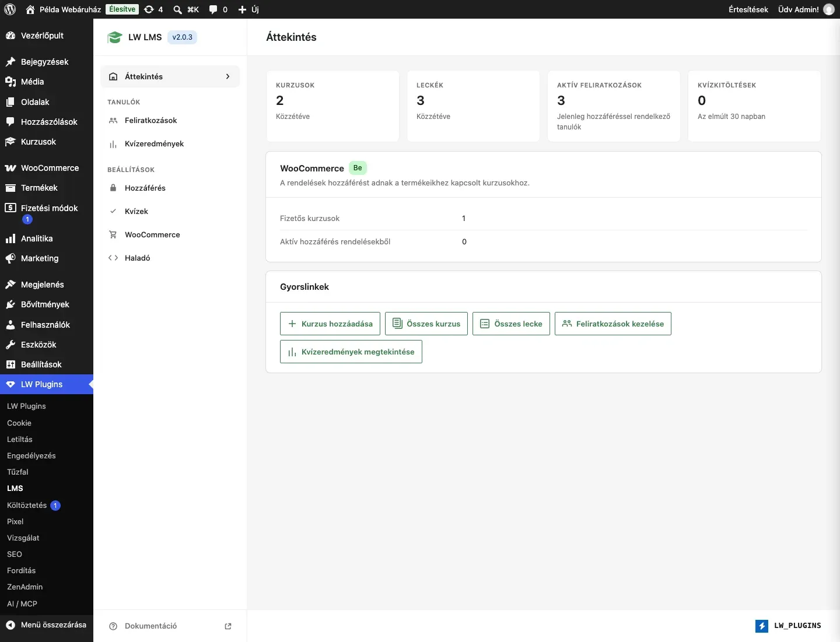Open Tűzfal in the LW Plugins submenu
The image size is (840, 642).
17,472
